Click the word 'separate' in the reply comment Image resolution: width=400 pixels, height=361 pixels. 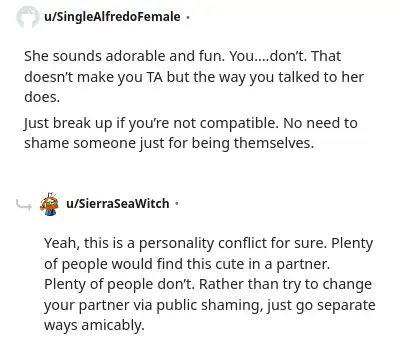(x=346, y=306)
